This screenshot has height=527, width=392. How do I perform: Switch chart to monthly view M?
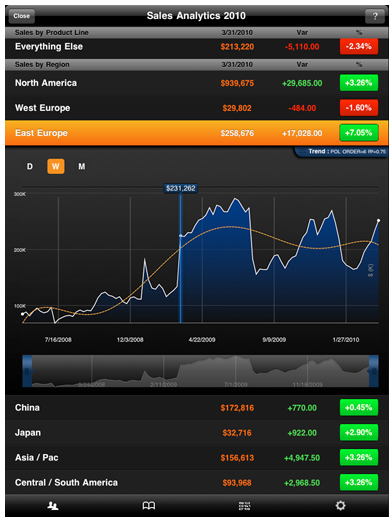coord(82,166)
